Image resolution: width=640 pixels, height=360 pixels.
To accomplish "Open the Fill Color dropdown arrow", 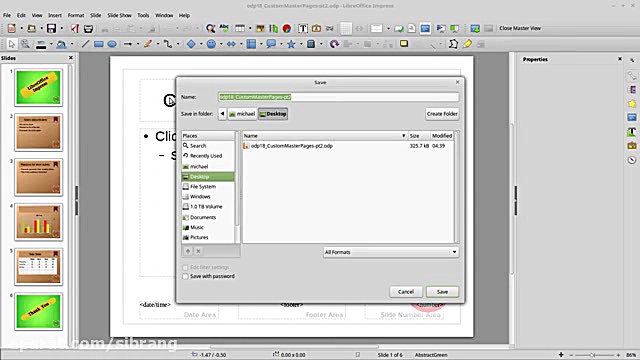I will click(72, 44).
